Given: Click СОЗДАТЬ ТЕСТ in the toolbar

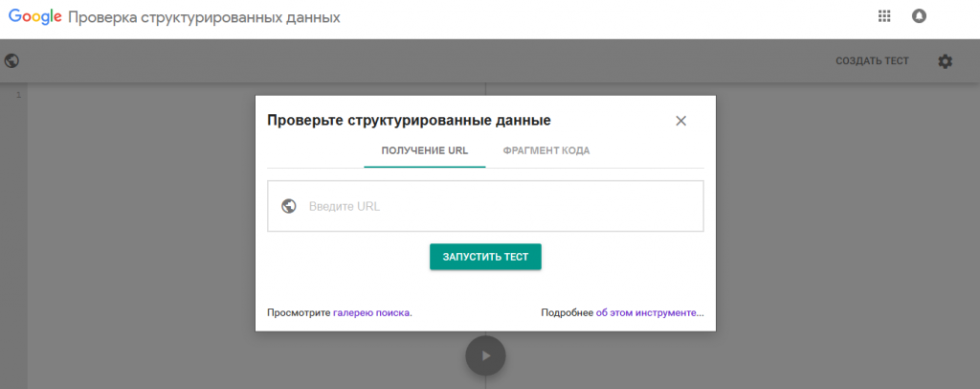Looking at the screenshot, I should [x=873, y=61].
